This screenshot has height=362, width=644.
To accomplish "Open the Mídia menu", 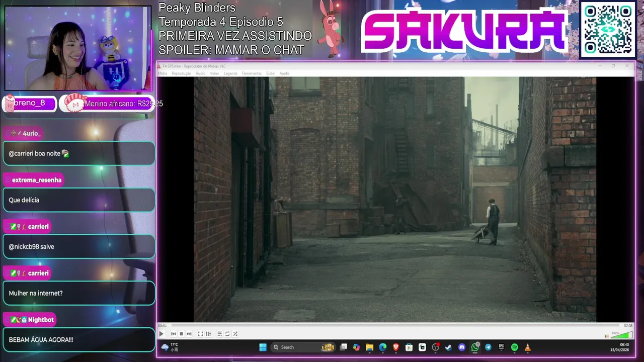I will [163, 73].
